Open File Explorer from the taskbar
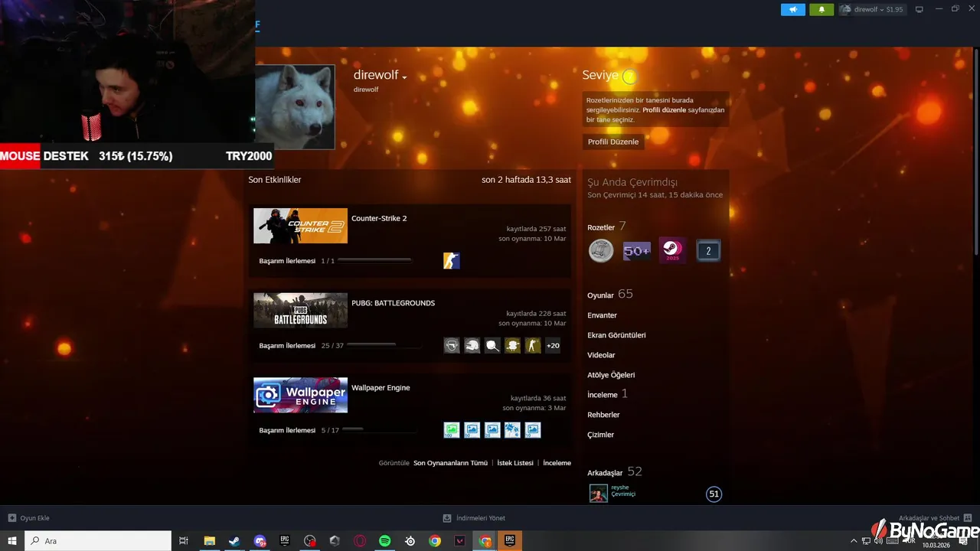The width and height of the screenshot is (980, 551). pyautogui.click(x=209, y=541)
